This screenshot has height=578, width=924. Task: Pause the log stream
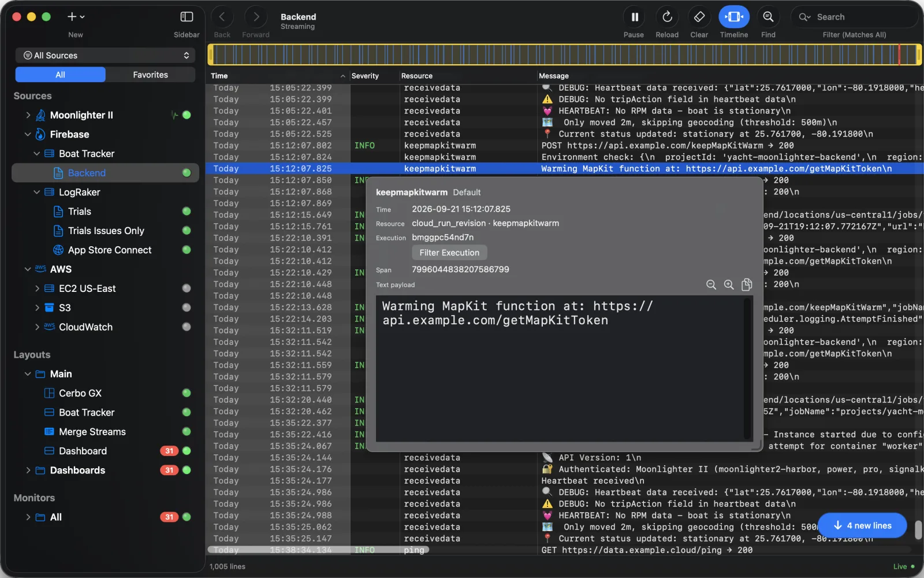[634, 17]
